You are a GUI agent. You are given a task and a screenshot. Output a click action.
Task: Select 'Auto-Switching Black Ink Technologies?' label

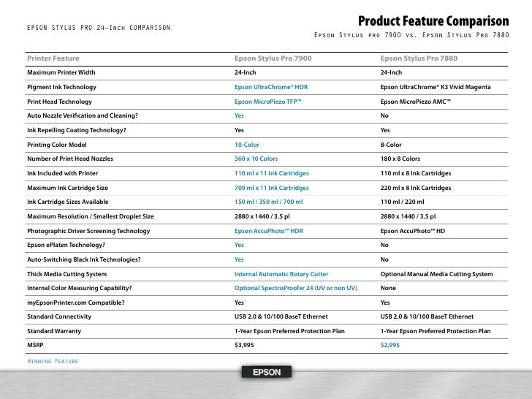84,259
